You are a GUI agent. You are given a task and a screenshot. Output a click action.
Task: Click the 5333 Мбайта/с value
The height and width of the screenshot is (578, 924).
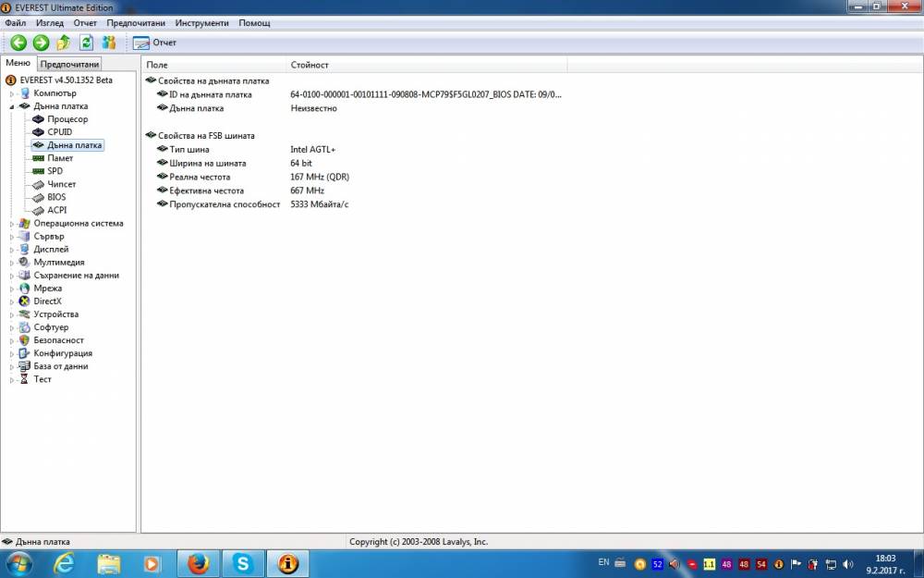pos(320,204)
